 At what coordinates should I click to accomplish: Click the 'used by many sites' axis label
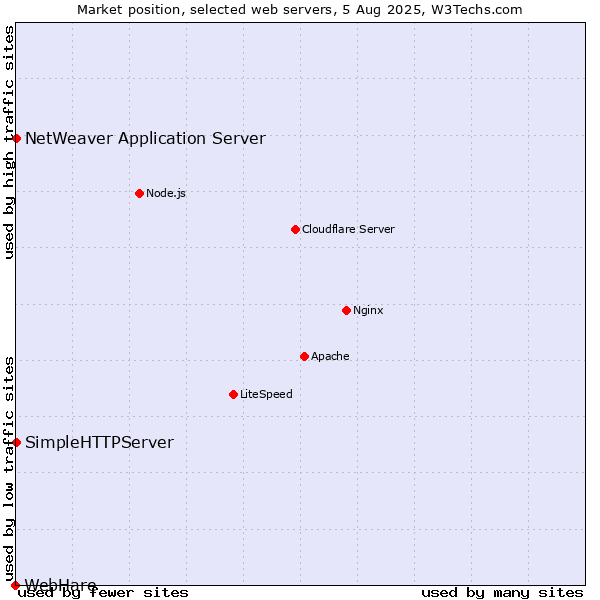(502, 593)
